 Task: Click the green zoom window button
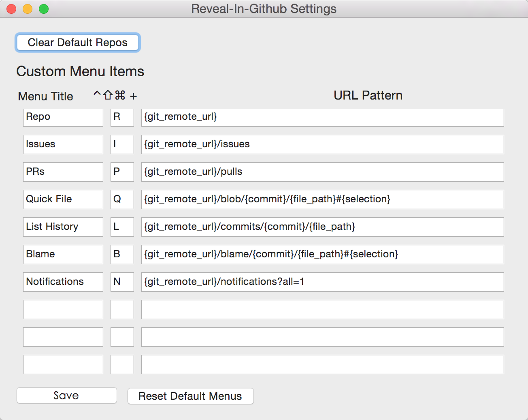click(x=44, y=9)
